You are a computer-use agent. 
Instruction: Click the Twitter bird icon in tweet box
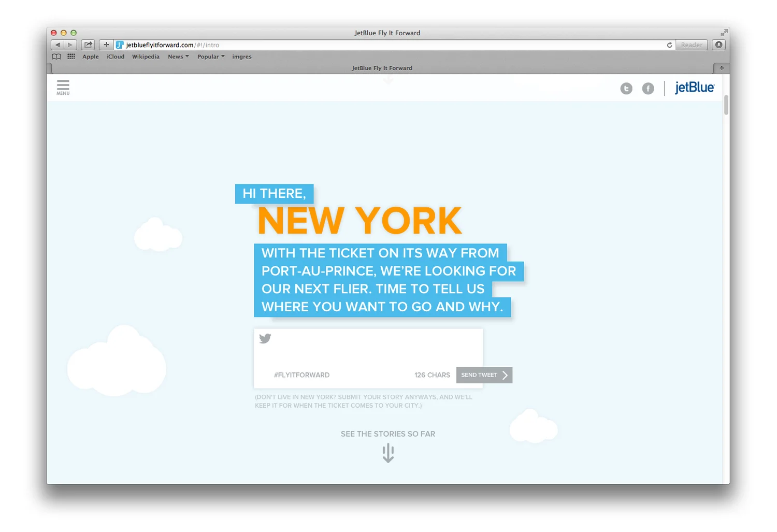click(x=265, y=339)
